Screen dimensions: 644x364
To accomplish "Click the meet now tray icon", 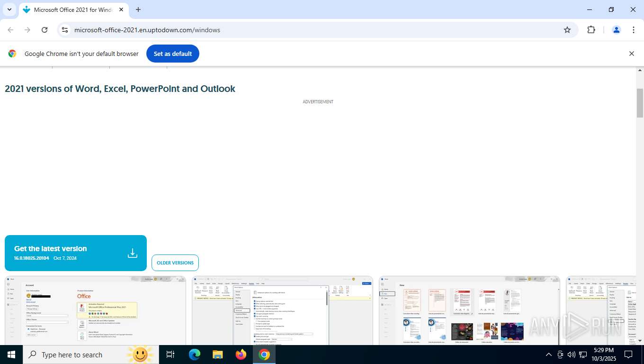I will [560, 355].
